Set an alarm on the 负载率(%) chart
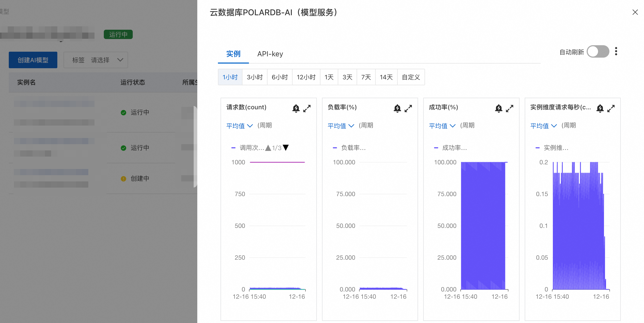 click(x=397, y=108)
